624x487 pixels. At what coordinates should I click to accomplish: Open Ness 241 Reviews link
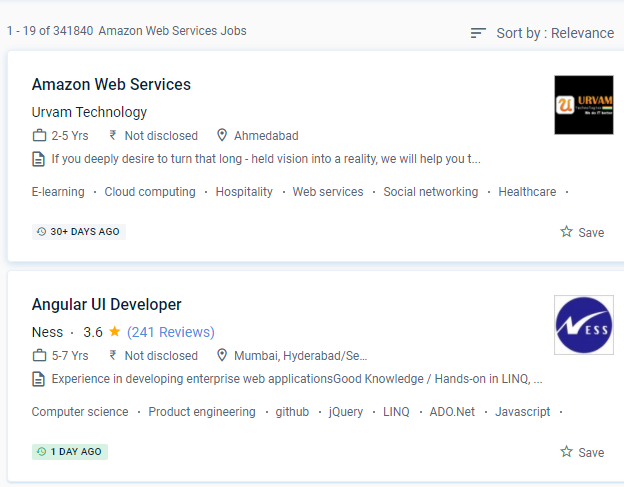[x=170, y=332]
